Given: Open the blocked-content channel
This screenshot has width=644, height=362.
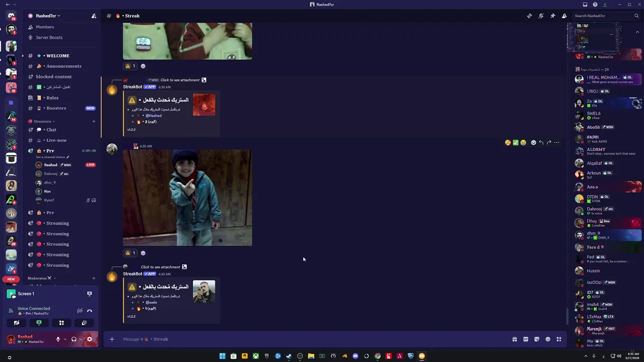Looking at the screenshot, I should point(54,76).
